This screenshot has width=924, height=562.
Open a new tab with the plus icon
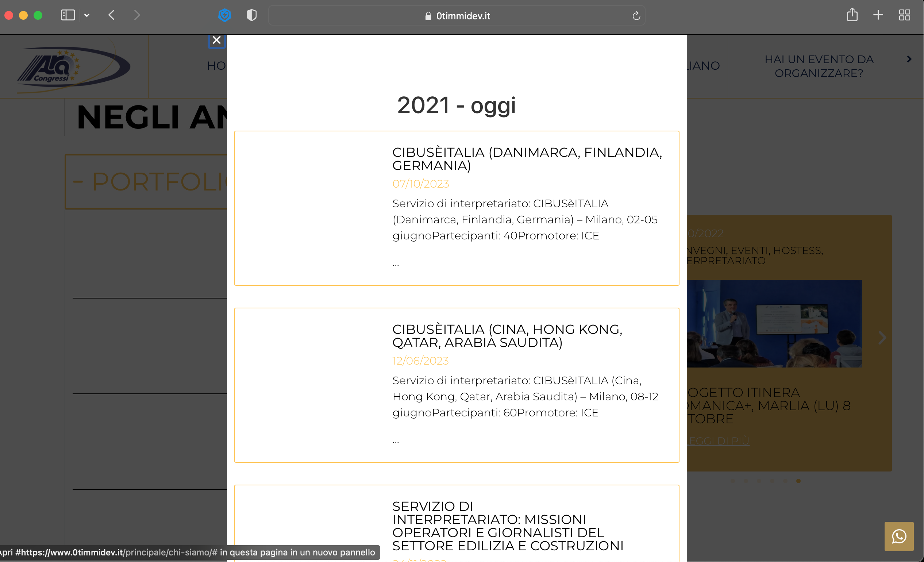pos(878,15)
